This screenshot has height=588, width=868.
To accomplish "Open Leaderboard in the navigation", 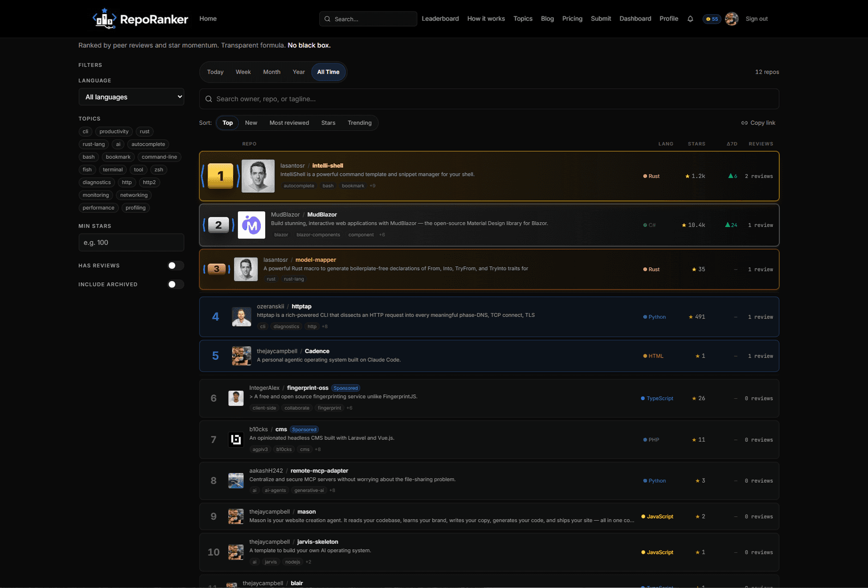I will pyautogui.click(x=440, y=19).
